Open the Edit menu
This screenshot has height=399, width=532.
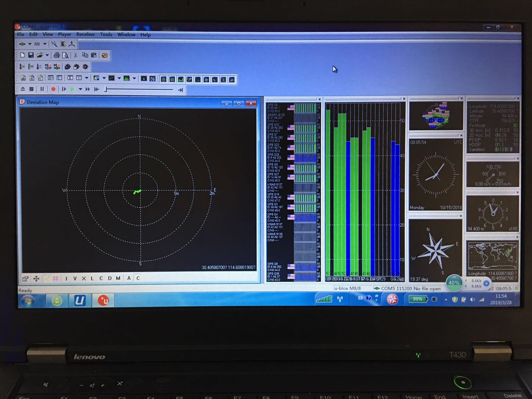[x=33, y=34]
